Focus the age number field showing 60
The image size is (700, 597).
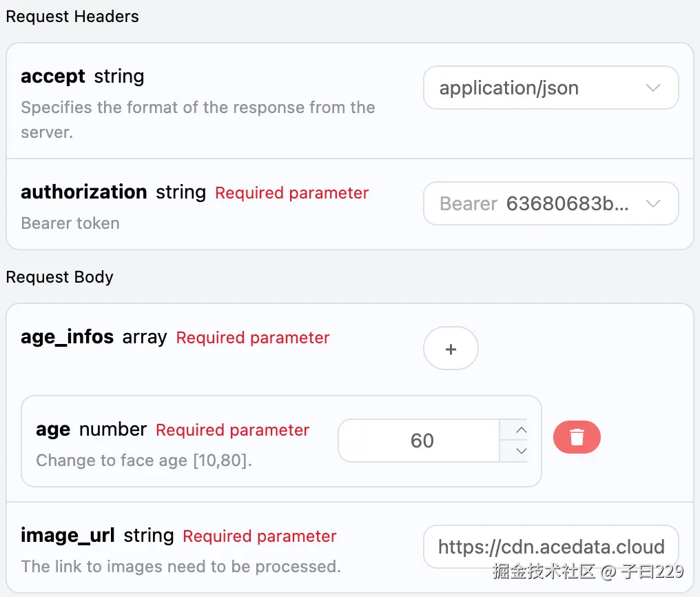(422, 441)
